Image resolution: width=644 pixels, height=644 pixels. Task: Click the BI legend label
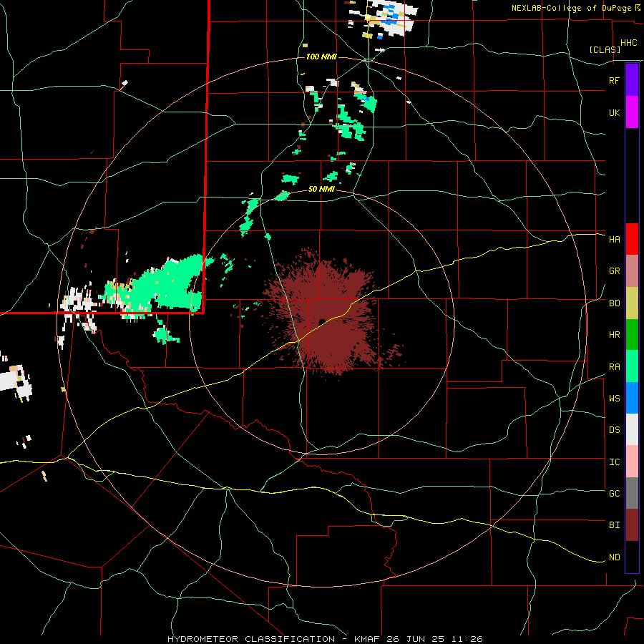614,525
